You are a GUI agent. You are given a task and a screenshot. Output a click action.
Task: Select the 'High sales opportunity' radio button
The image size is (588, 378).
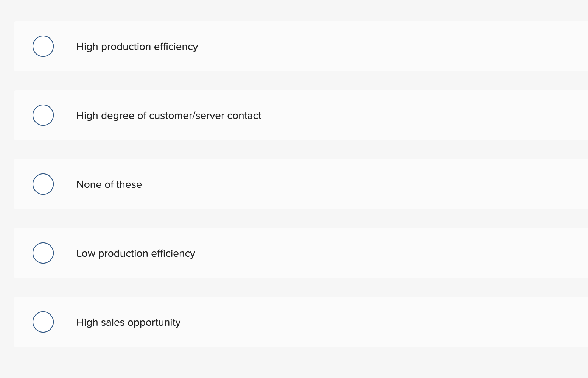pos(43,322)
